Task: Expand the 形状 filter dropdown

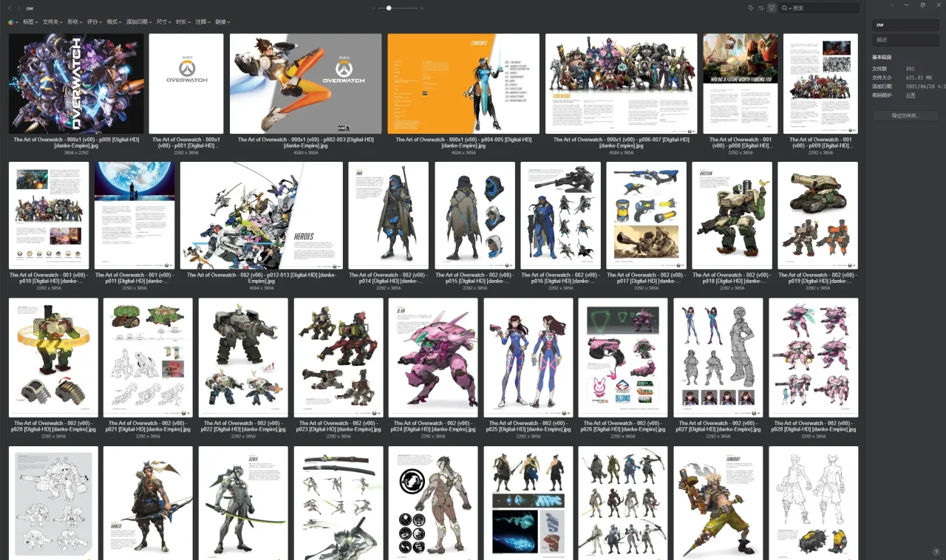Action: [x=75, y=22]
